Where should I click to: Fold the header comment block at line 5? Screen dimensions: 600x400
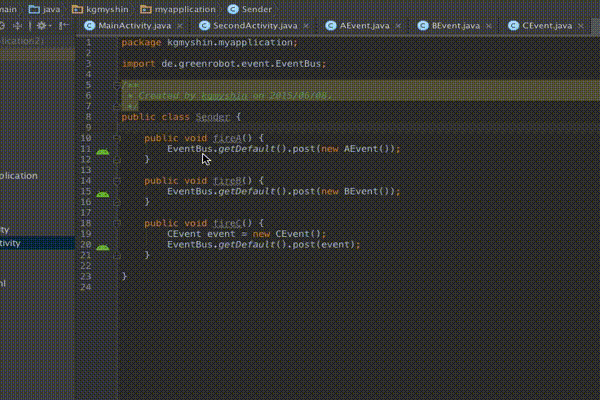click(x=118, y=85)
